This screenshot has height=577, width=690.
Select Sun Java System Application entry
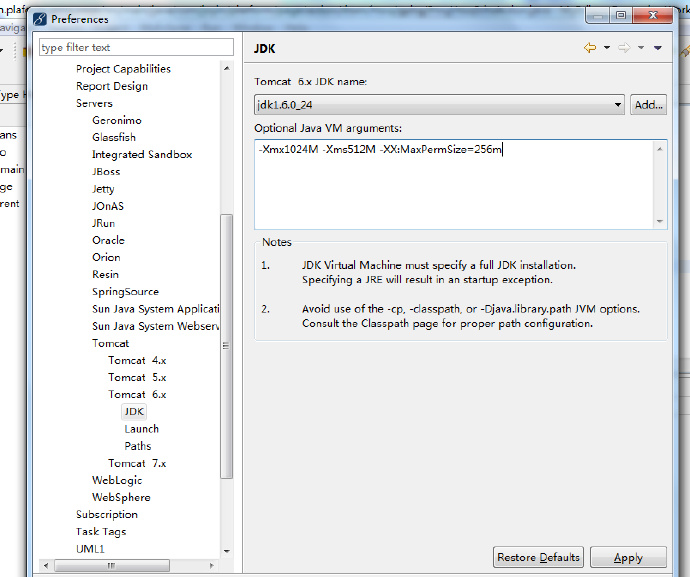pyautogui.click(x=155, y=309)
